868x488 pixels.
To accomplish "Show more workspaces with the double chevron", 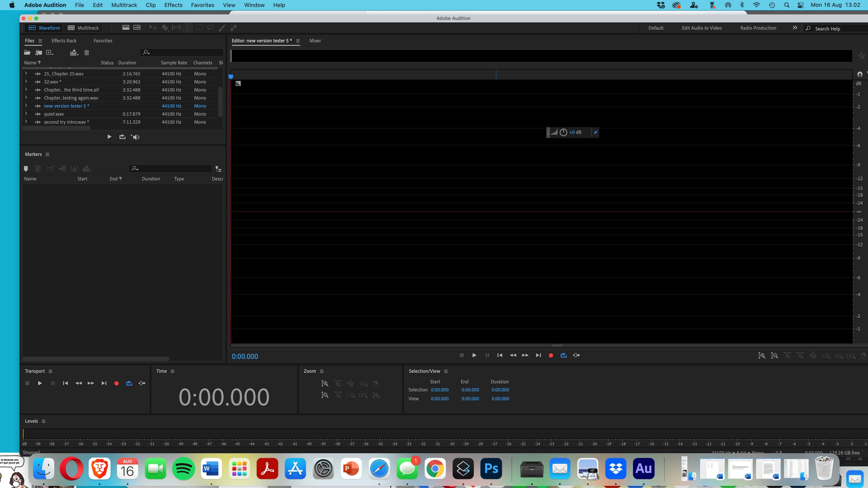I will 795,28.
